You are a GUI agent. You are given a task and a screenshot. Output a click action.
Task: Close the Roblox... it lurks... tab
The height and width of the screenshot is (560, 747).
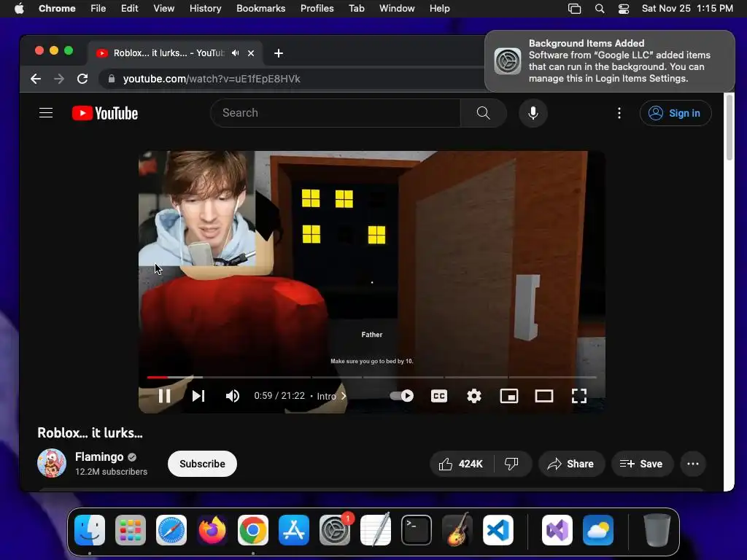pos(251,52)
